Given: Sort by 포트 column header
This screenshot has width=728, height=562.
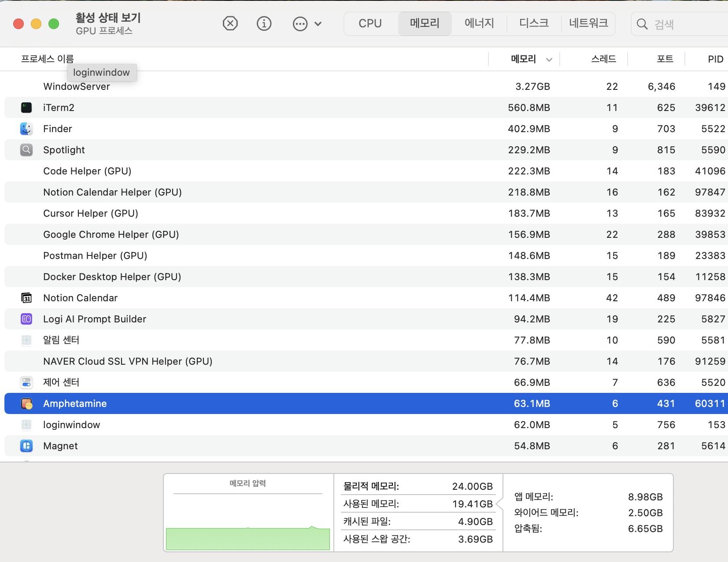Looking at the screenshot, I should [665, 59].
